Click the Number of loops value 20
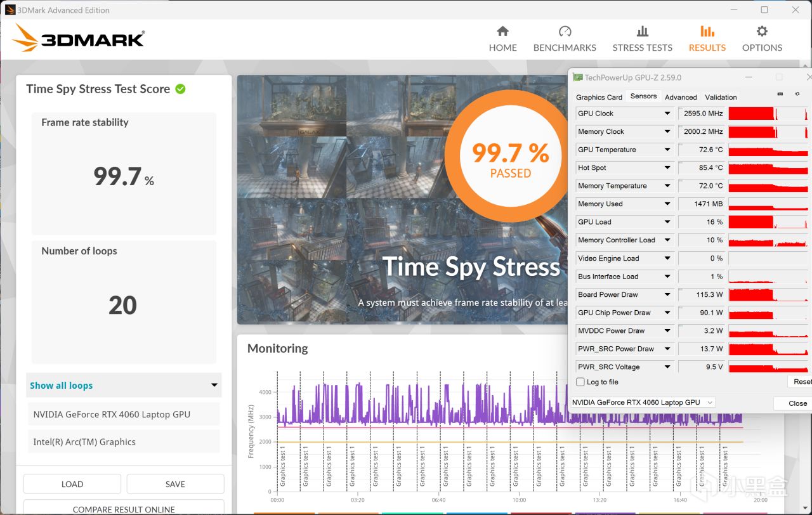812x515 pixels. click(123, 306)
